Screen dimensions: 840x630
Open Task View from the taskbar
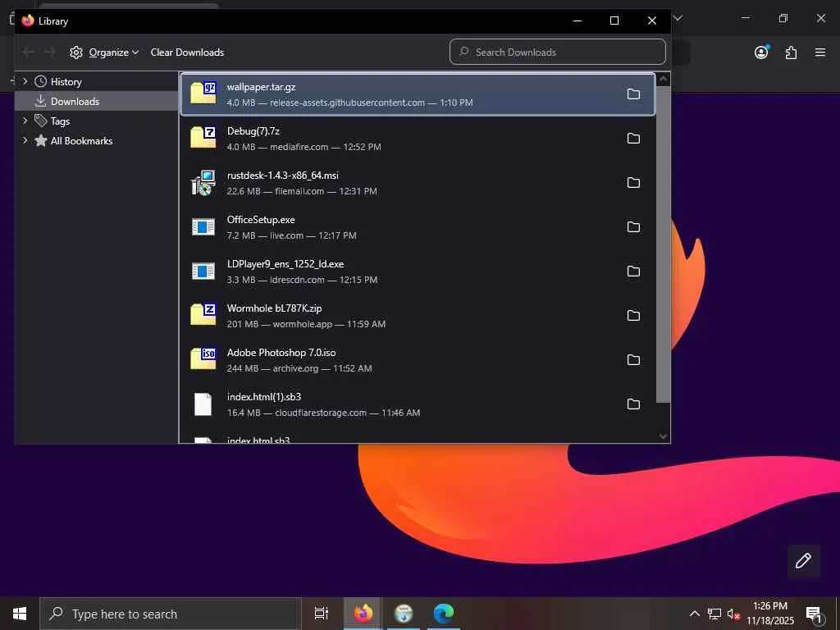[321, 614]
